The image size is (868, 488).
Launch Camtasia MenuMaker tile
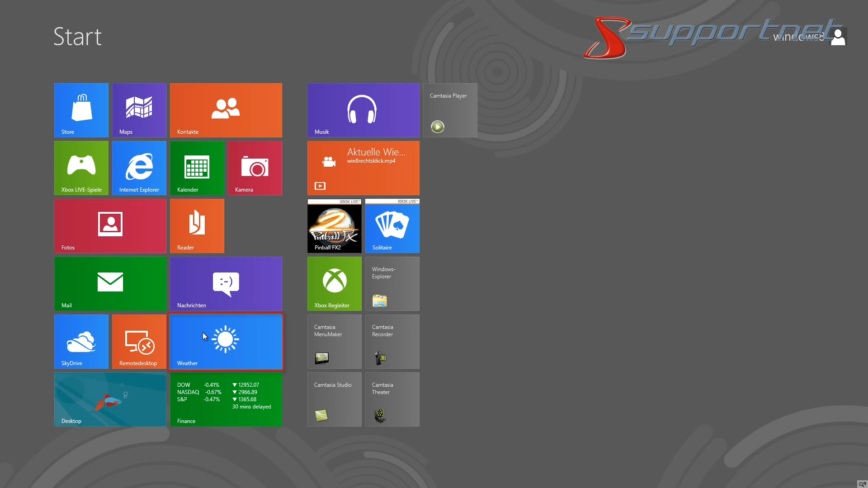click(335, 342)
